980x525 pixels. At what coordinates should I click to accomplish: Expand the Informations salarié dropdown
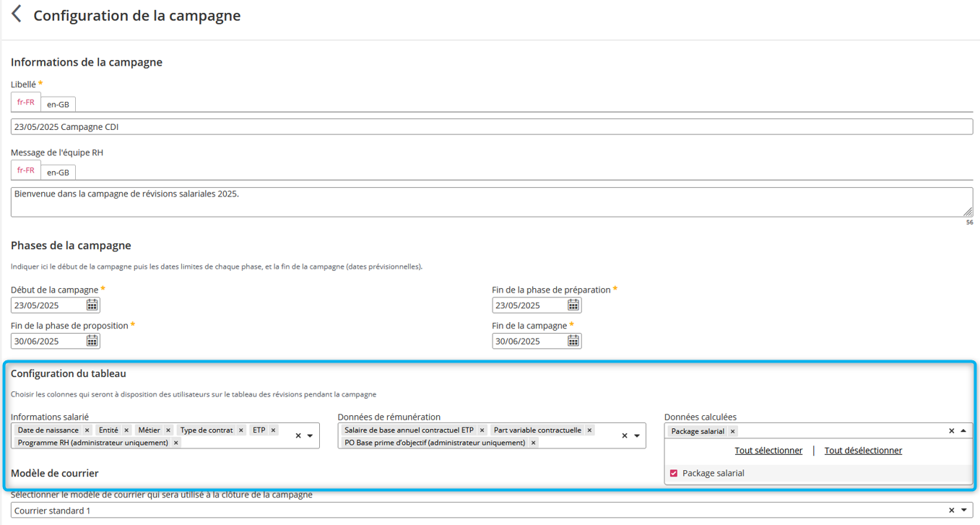tap(311, 436)
